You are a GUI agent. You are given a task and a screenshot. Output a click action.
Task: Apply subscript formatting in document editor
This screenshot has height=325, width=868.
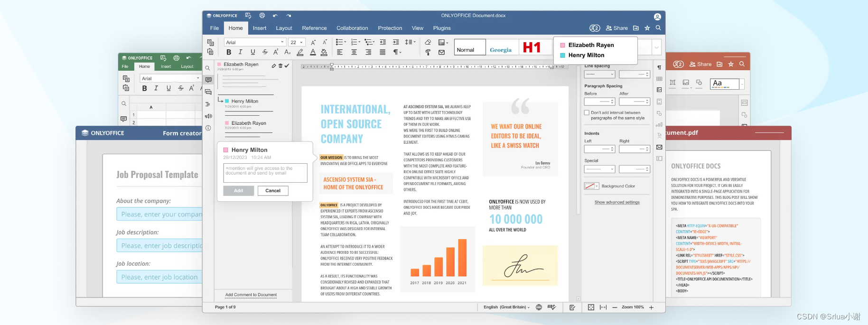coord(287,52)
